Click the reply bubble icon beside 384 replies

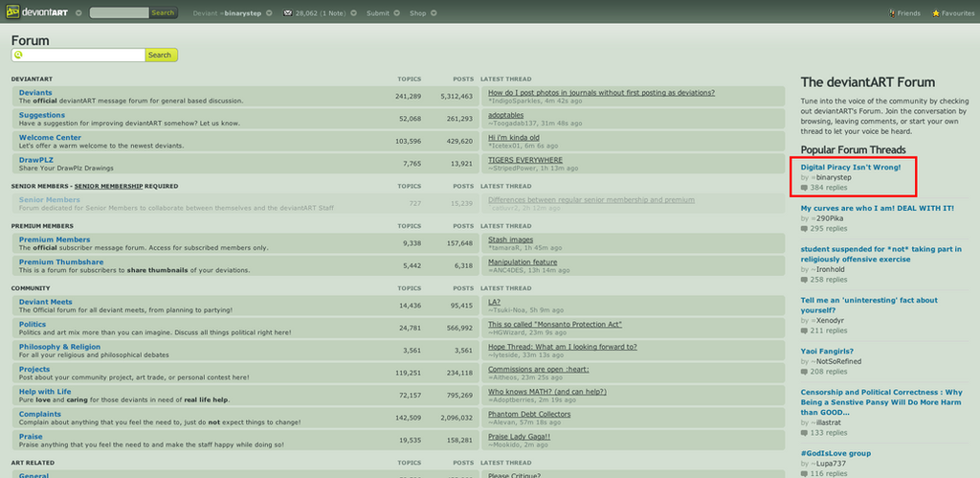pos(804,188)
